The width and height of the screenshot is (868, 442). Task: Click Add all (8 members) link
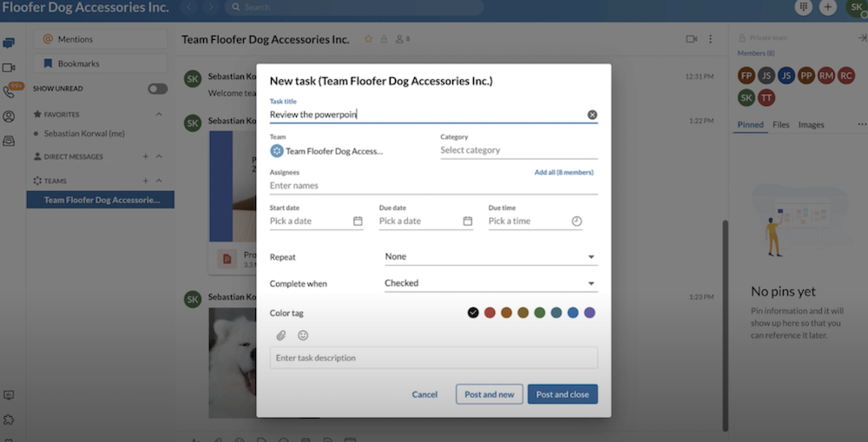coord(563,172)
